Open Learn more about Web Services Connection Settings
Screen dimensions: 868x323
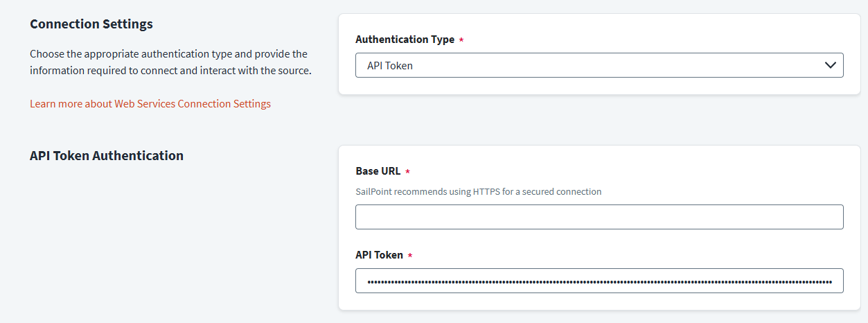click(x=150, y=104)
